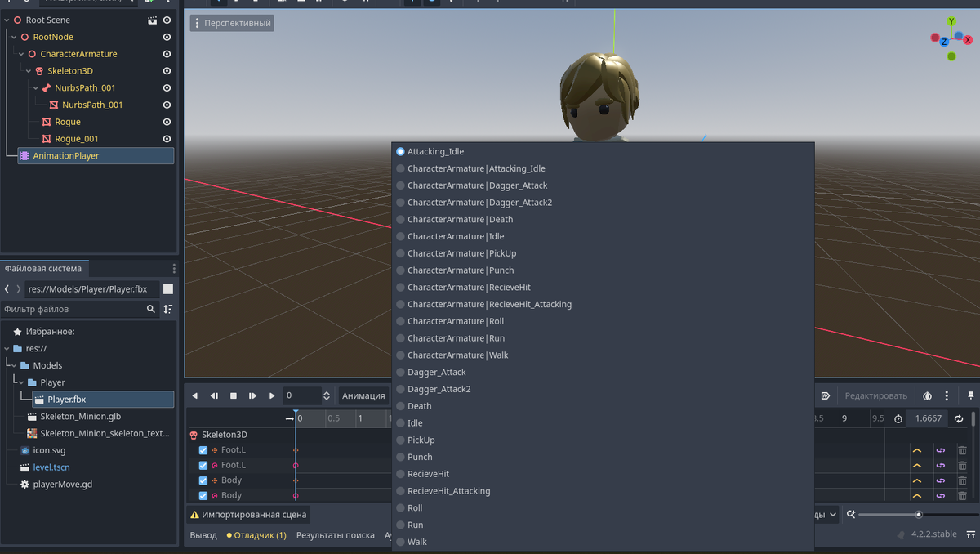This screenshot has height=554, width=980.
Task: Delete the first Foot.L track
Action: point(963,450)
